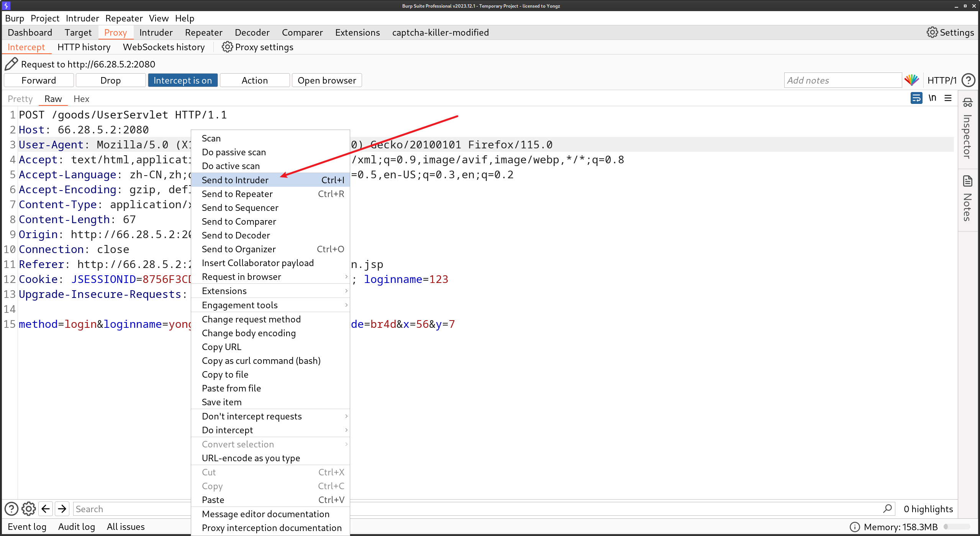Open Settings via the gear icon
The image size is (980, 536).
click(x=932, y=32)
